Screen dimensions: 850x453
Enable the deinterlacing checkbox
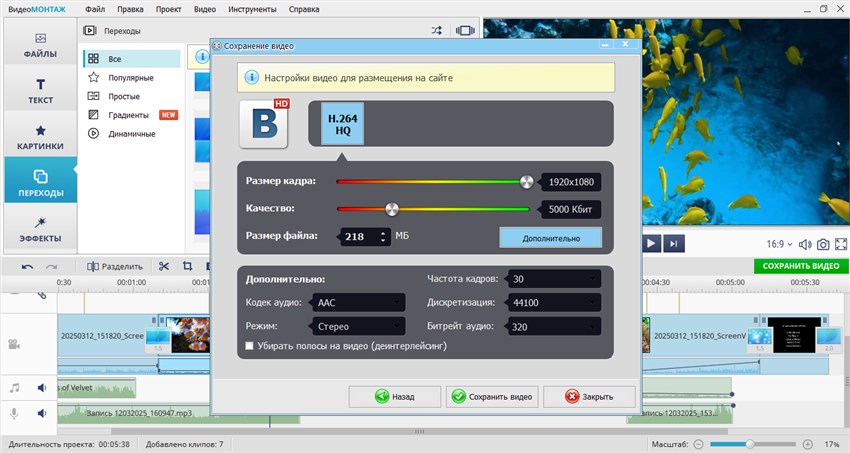point(250,346)
